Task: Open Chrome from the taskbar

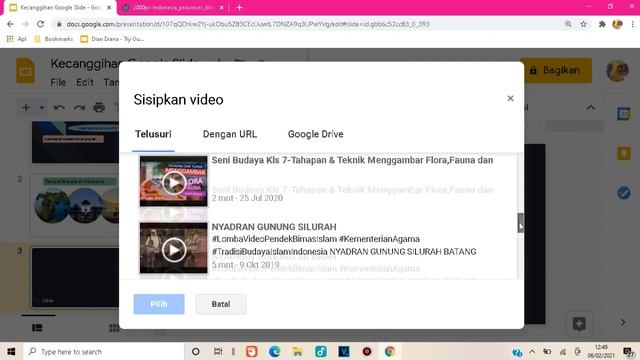Action: [x=390, y=351]
